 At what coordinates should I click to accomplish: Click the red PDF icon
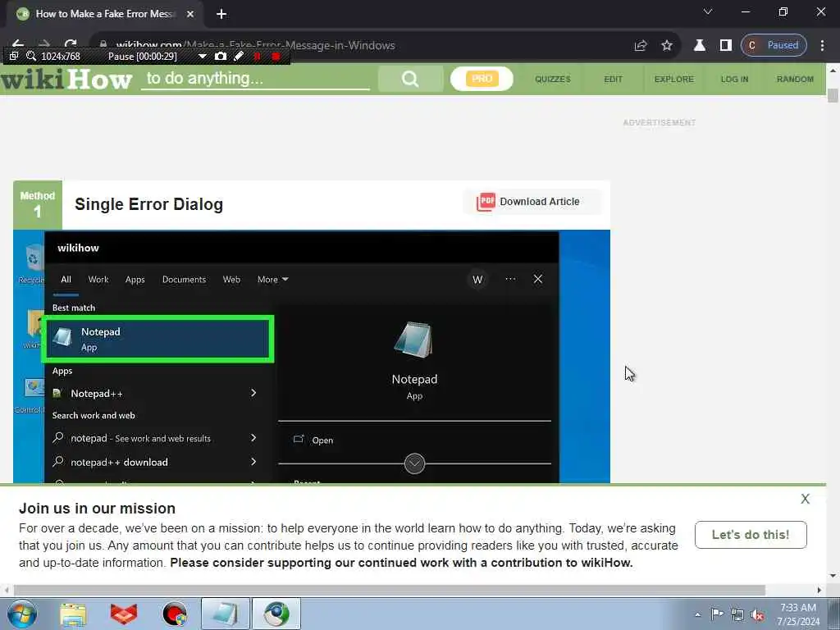click(x=486, y=202)
